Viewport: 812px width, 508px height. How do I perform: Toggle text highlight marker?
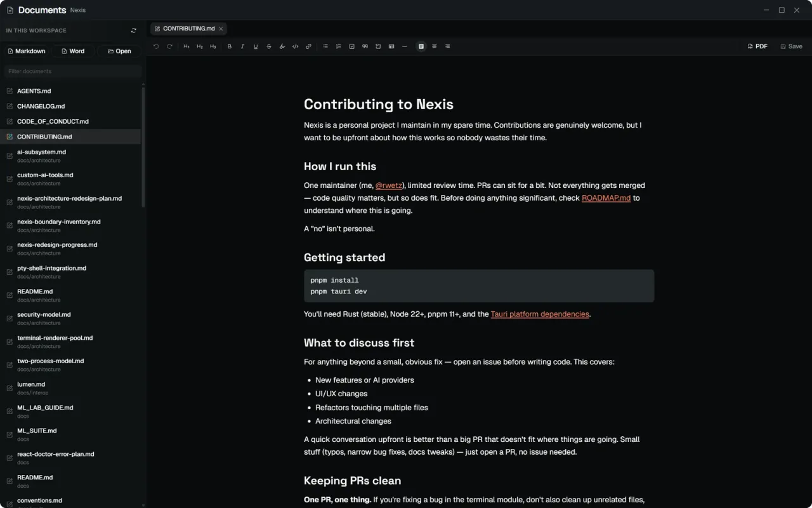click(282, 46)
